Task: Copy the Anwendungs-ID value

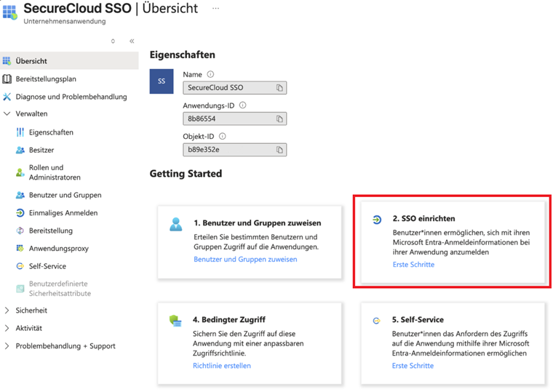Action: (279, 119)
